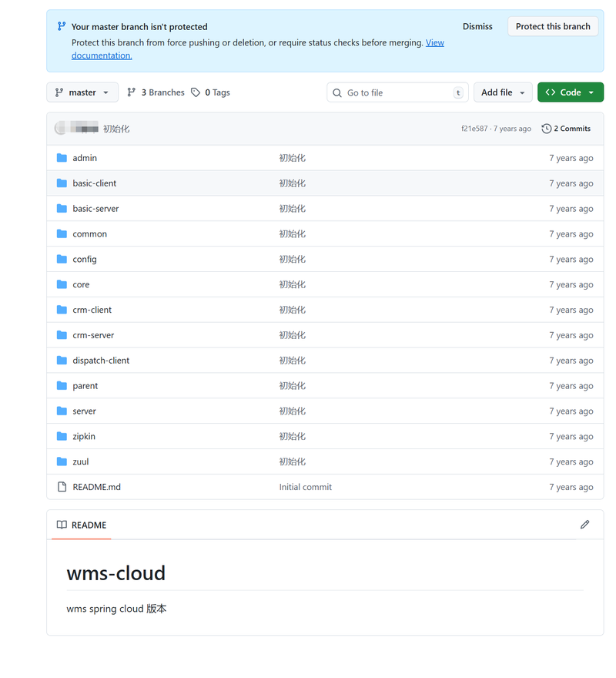This screenshot has width=616, height=678.
Task: Click the pencil icon to edit README
Action: tap(584, 525)
